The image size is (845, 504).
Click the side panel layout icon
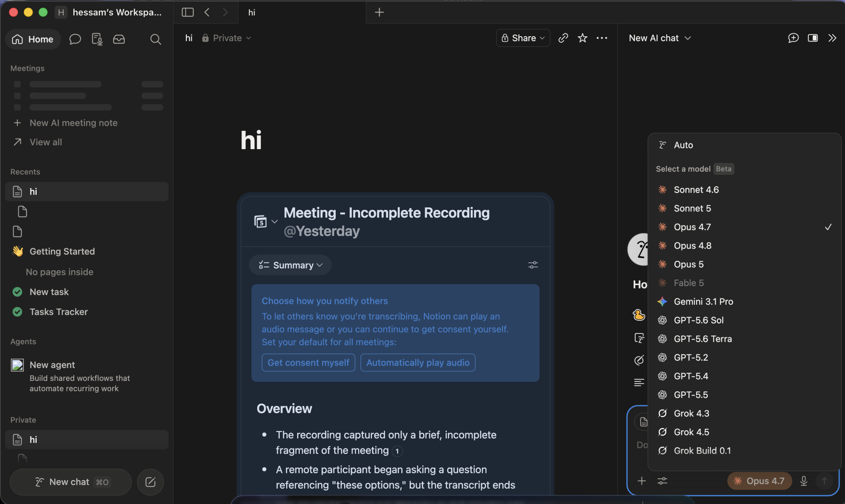pyautogui.click(x=813, y=38)
